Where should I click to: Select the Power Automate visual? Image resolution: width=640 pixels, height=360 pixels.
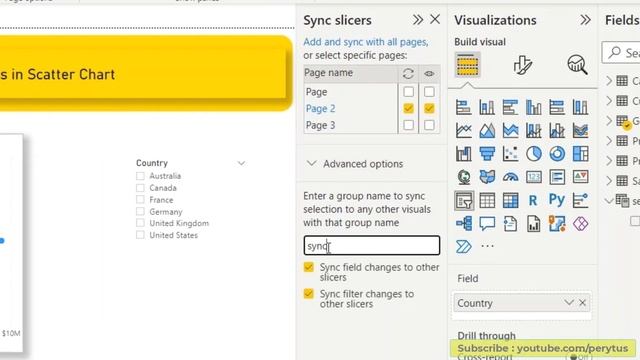(464, 247)
